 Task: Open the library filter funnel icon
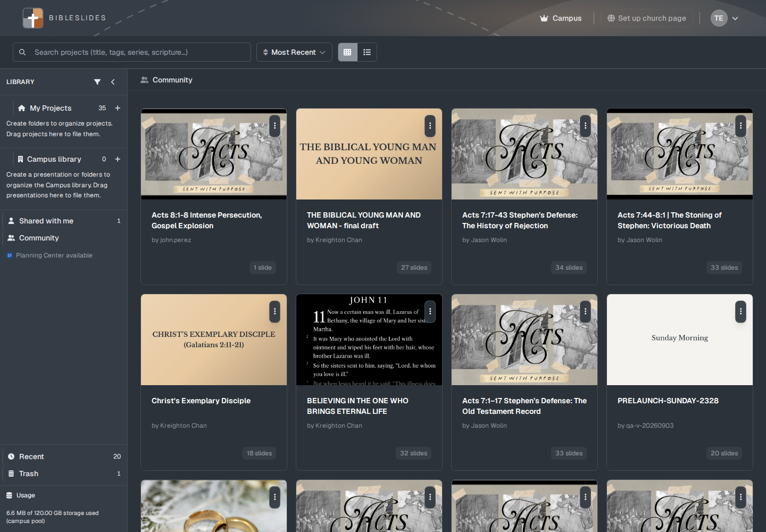[x=97, y=82]
